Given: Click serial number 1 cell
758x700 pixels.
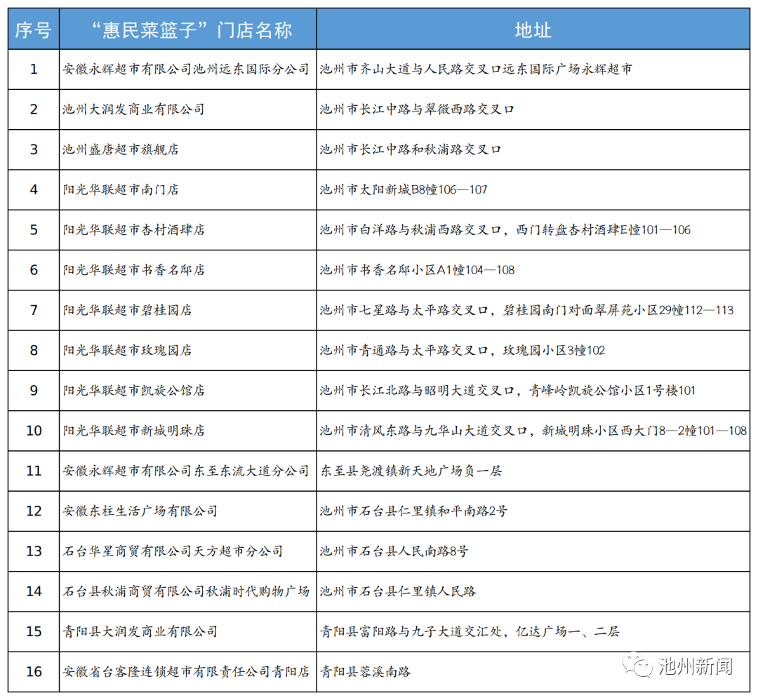Looking at the screenshot, I should point(34,69).
